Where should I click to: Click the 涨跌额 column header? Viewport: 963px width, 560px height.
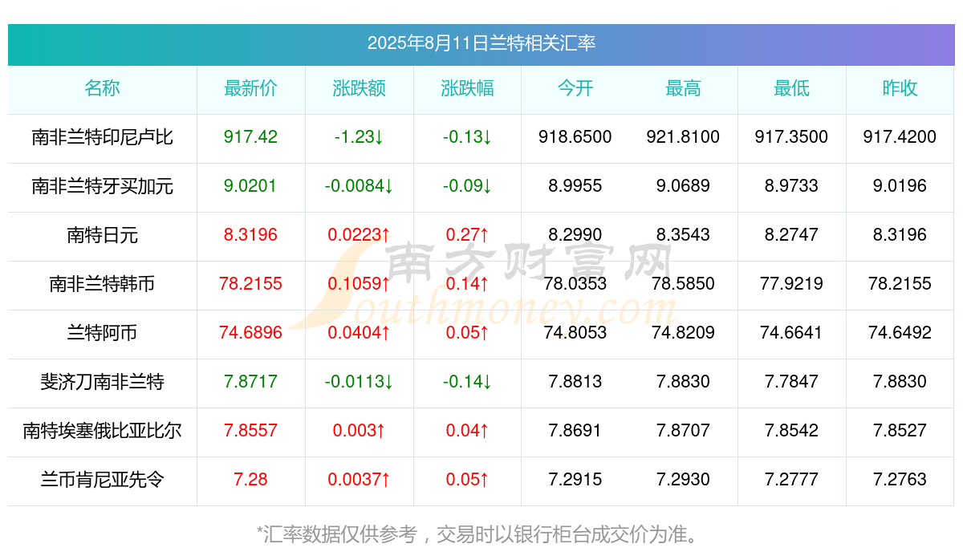359,88
